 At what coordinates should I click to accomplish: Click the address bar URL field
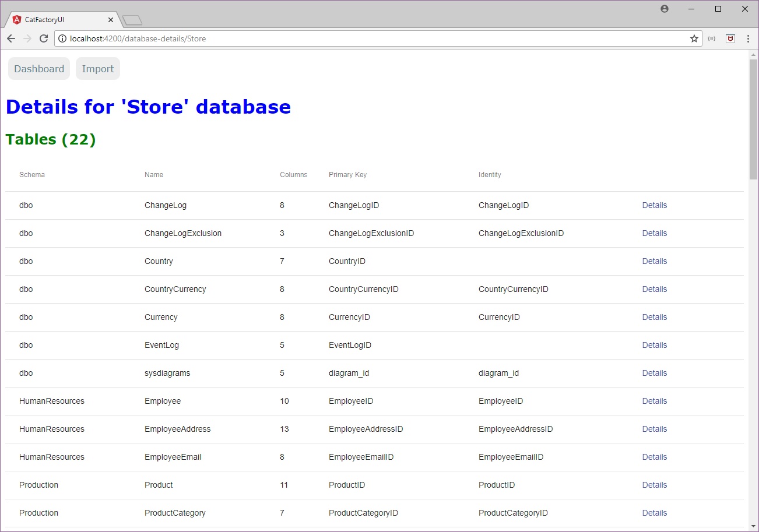373,38
